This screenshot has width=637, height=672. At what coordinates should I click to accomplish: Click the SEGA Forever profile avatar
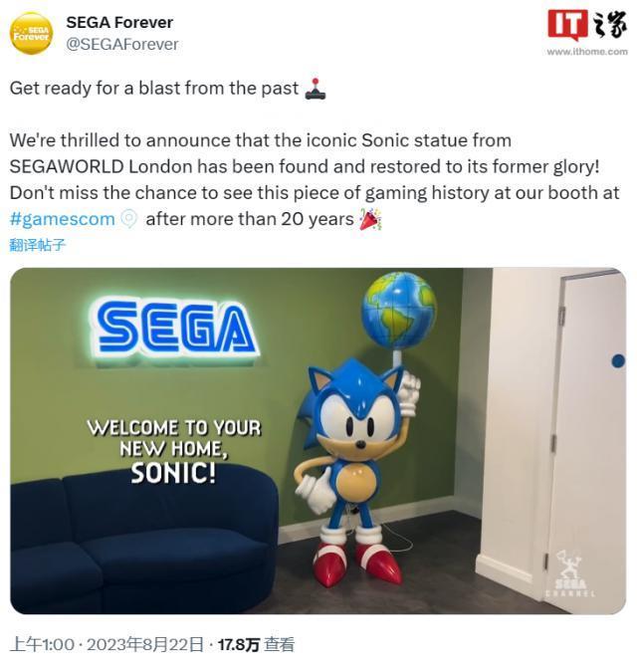(x=31, y=33)
